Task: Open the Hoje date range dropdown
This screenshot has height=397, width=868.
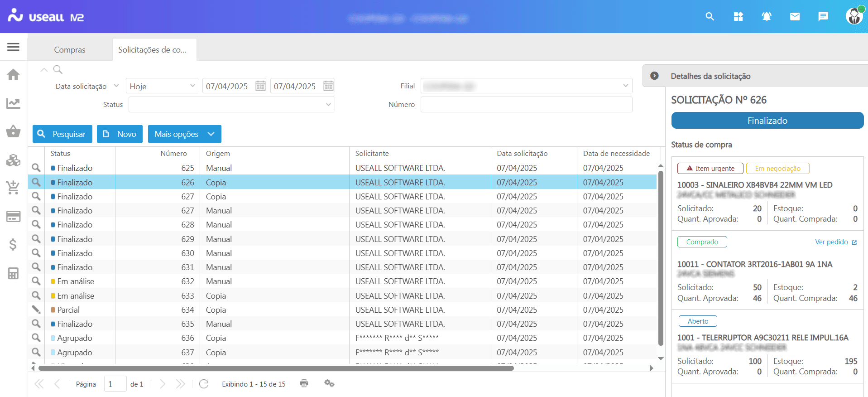Action: 162,86
